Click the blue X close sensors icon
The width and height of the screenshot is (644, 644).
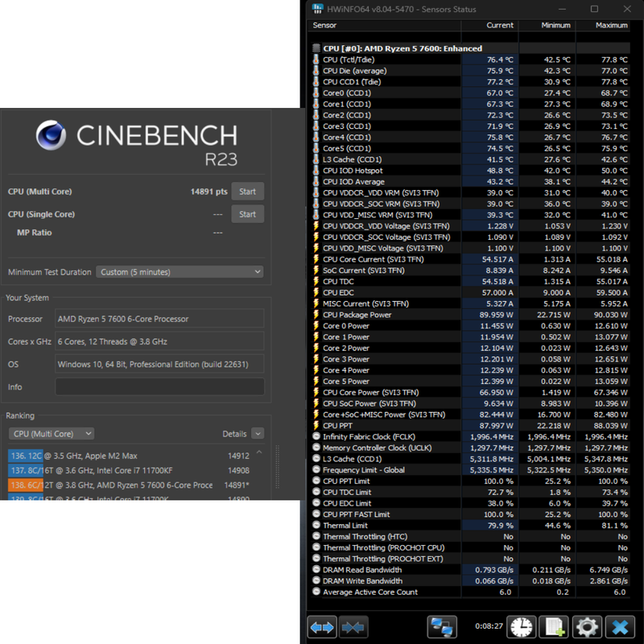[620, 627]
